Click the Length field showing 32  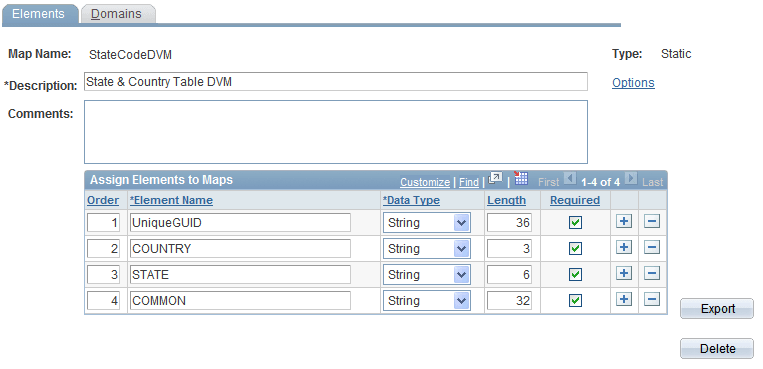tap(509, 301)
